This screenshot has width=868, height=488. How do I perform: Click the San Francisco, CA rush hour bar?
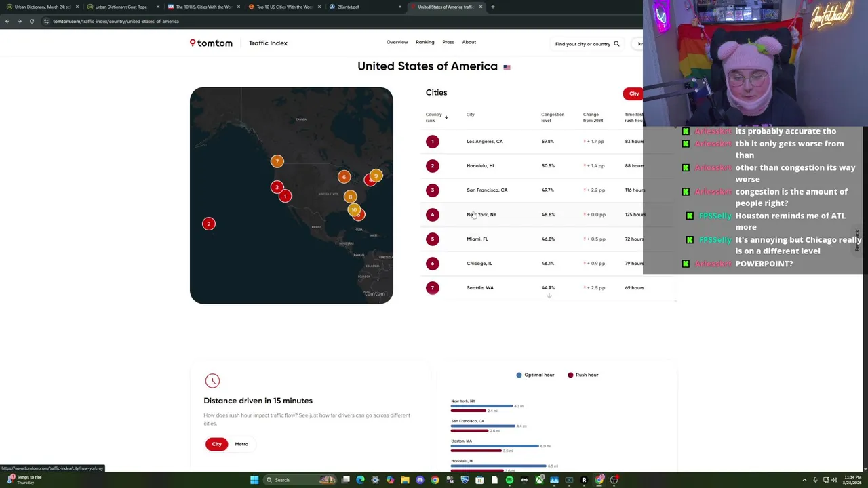pyautogui.click(x=469, y=430)
